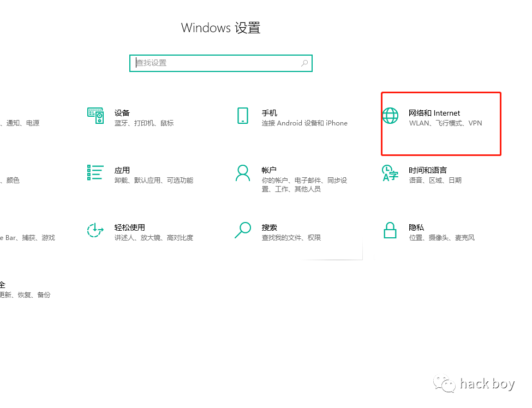Open the 搜索 settings category
Viewport: 532px width, 408px height.
(x=270, y=227)
